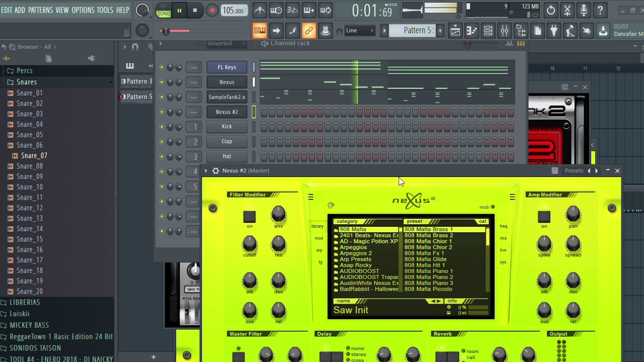Select Snare_12 in the browser
644x362 pixels.
click(x=29, y=208)
